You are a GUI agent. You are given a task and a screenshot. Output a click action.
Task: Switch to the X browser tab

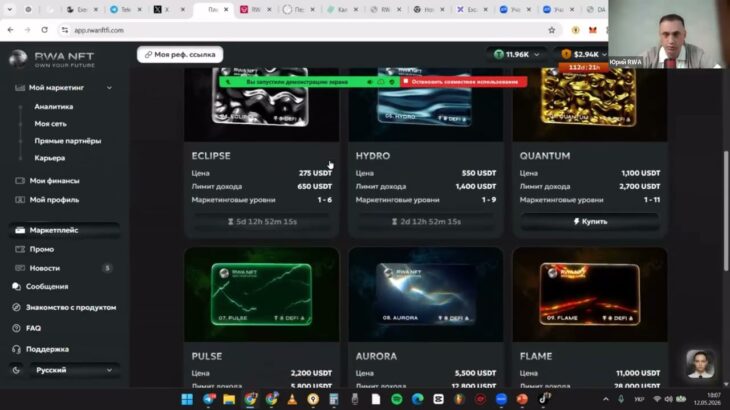(169, 9)
